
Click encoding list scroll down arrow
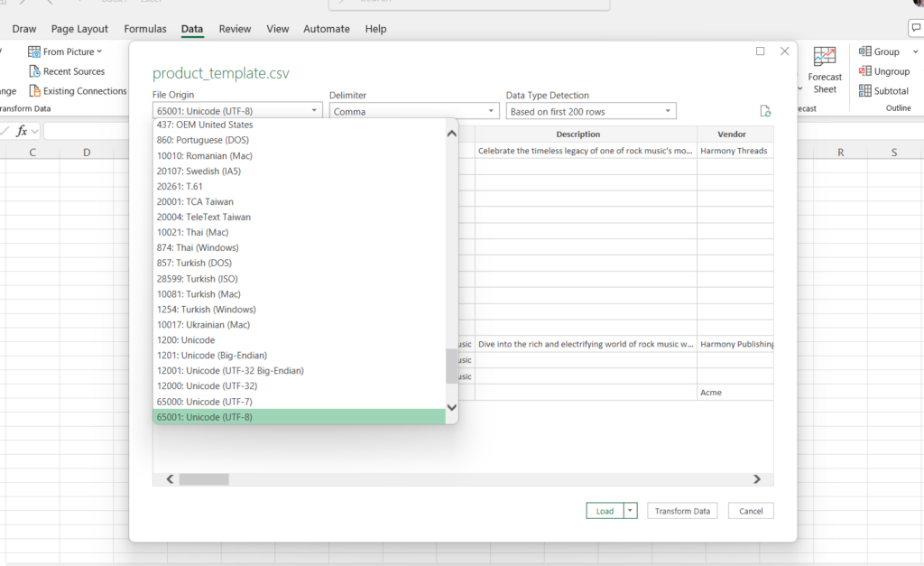point(452,407)
